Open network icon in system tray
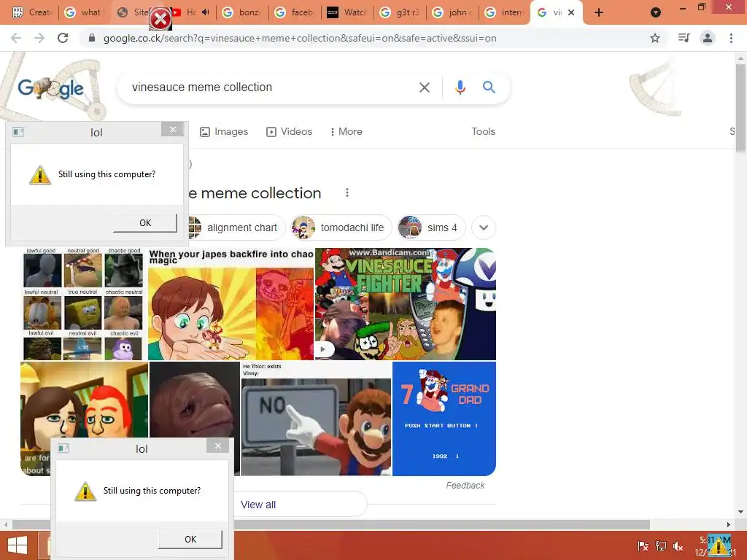 click(x=661, y=545)
